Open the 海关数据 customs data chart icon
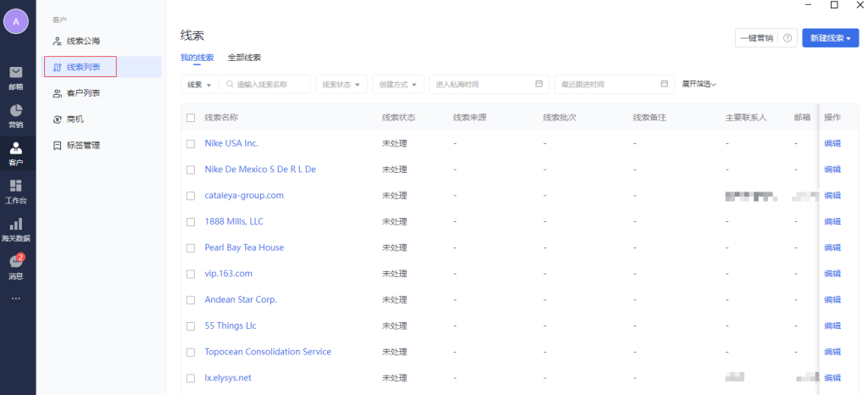 16,225
